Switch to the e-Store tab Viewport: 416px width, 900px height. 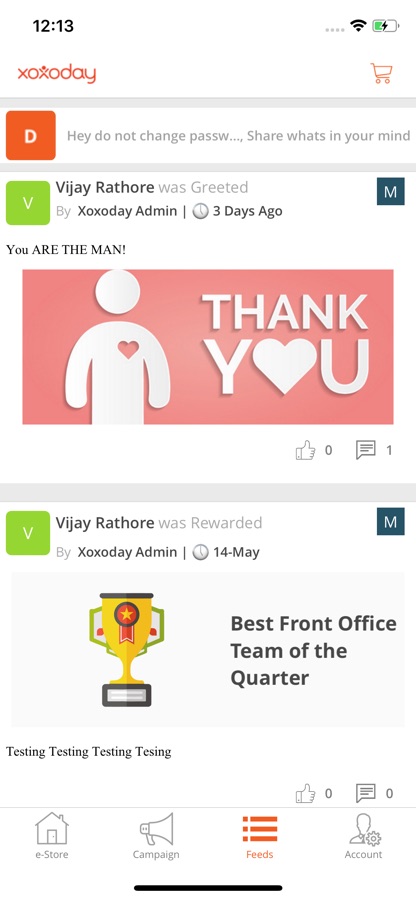(52, 835)
